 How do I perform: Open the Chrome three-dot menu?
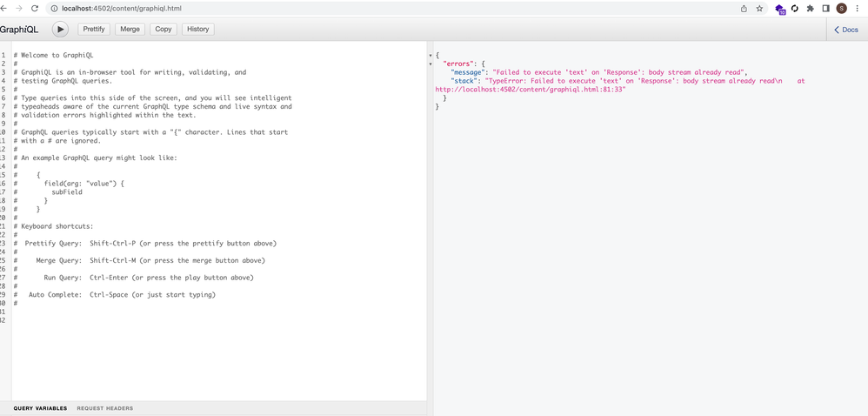(x=858, y=9)
